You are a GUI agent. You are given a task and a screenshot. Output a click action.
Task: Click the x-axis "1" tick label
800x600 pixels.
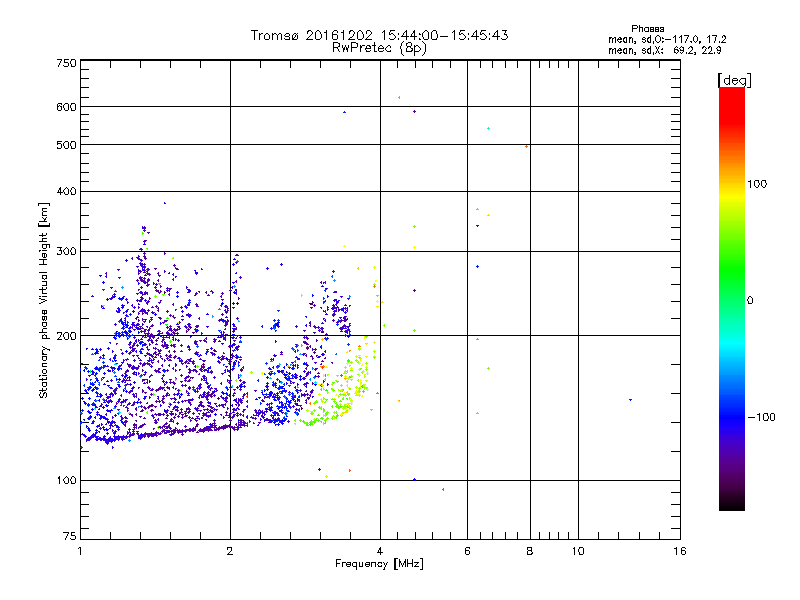pyautogui.click(x=80, y=551)
